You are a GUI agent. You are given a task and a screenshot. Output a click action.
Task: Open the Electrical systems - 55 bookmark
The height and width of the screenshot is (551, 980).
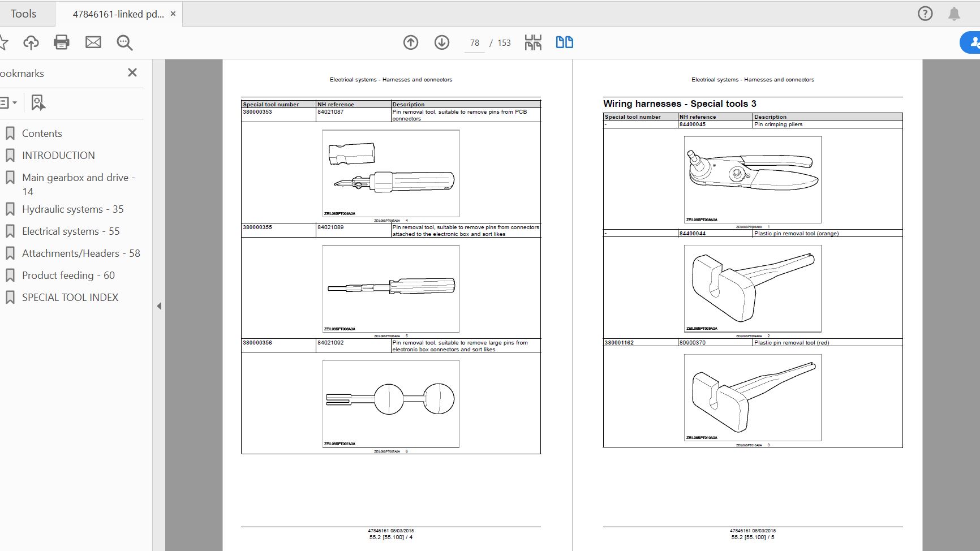(x=71, y=231)
